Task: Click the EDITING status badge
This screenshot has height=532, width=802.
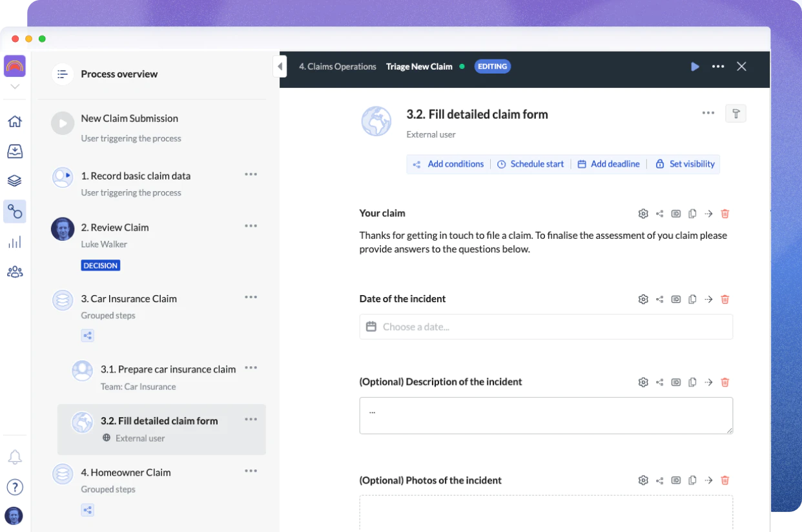Action: (493, 66)
